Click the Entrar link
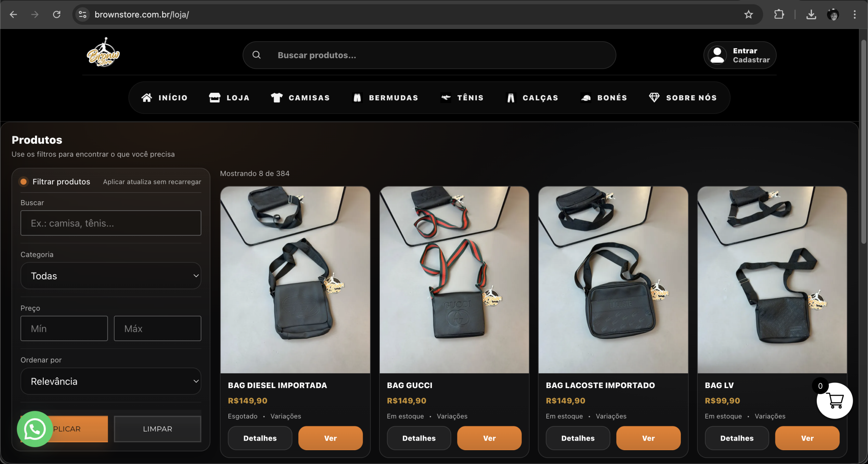The image size is (868, 464). click(745, 51)
